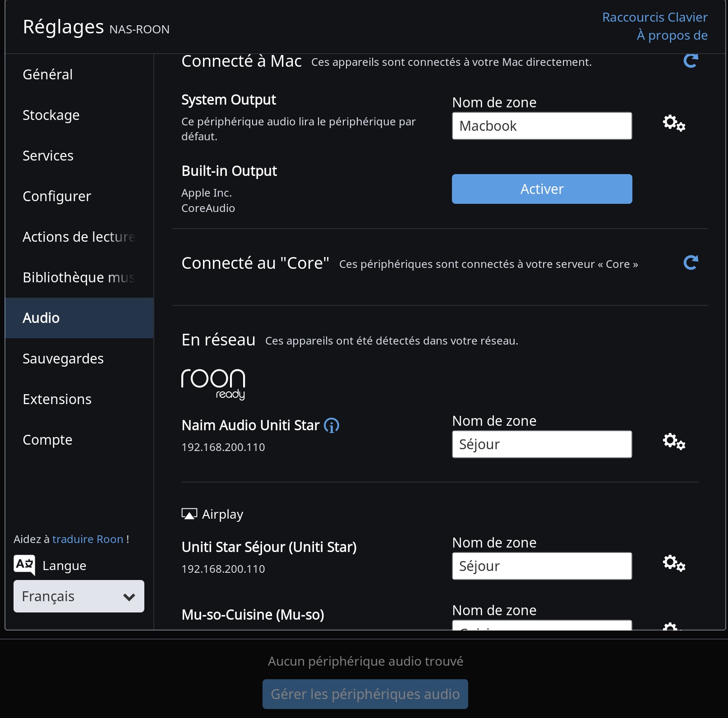
Task: Open device settings gear for Macbook zone
Action: click(x=674, y=123)
